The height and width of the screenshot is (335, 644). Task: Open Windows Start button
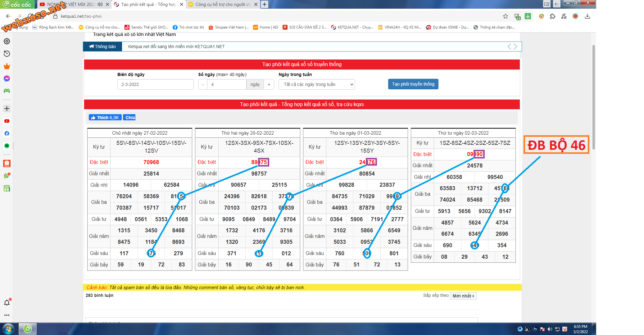tap(8, 328)
